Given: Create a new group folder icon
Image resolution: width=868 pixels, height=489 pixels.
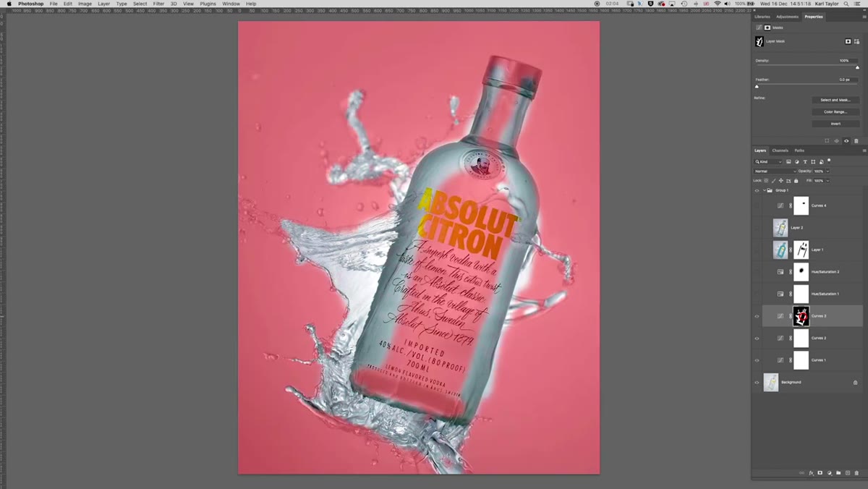Looking at the screenshot, I should point(838,473).
